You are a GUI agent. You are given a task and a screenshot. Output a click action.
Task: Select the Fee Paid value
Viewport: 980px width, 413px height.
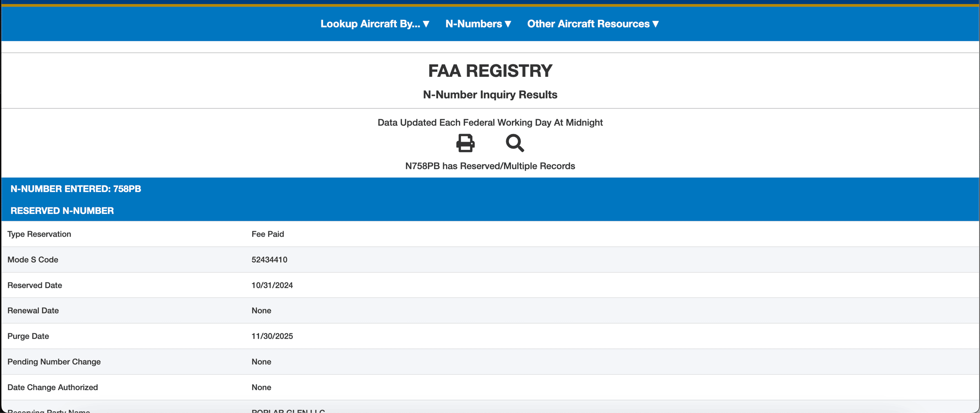268,234
